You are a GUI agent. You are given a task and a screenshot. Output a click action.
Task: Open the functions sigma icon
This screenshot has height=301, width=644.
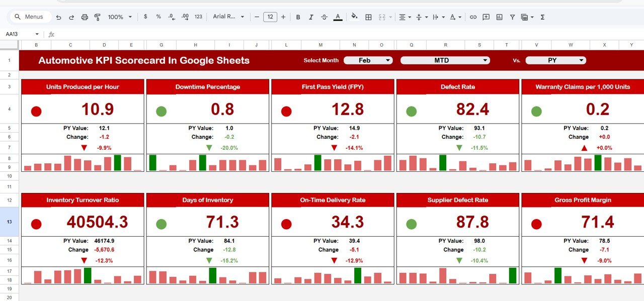[542, 17]
